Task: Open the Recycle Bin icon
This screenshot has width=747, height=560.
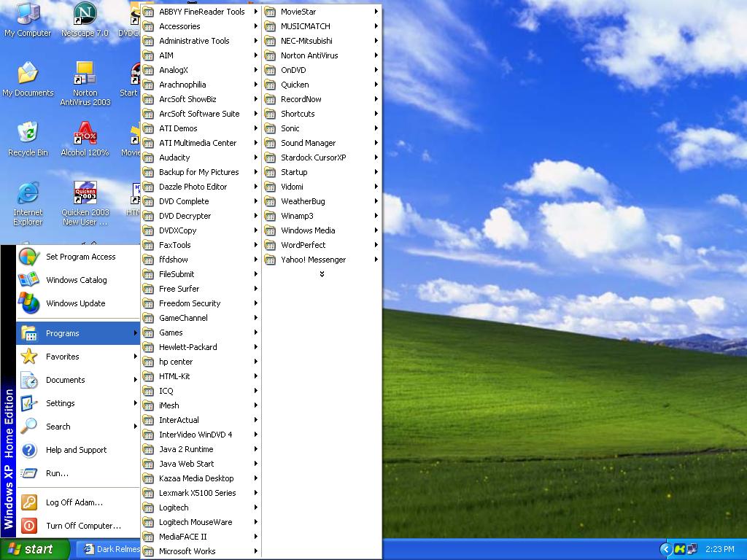Action: click(28, 139)
